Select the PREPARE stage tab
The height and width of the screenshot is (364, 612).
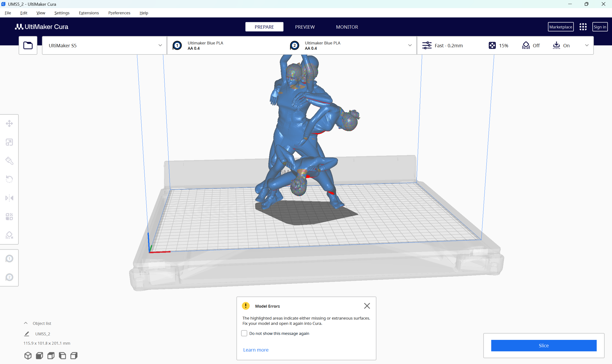[264, 27]
